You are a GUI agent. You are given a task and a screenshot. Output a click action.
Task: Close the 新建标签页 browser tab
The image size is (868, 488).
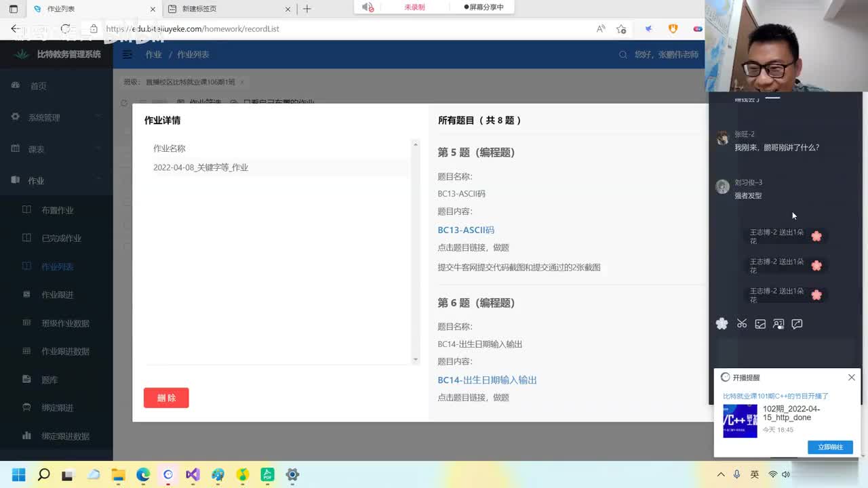point(288,9)
